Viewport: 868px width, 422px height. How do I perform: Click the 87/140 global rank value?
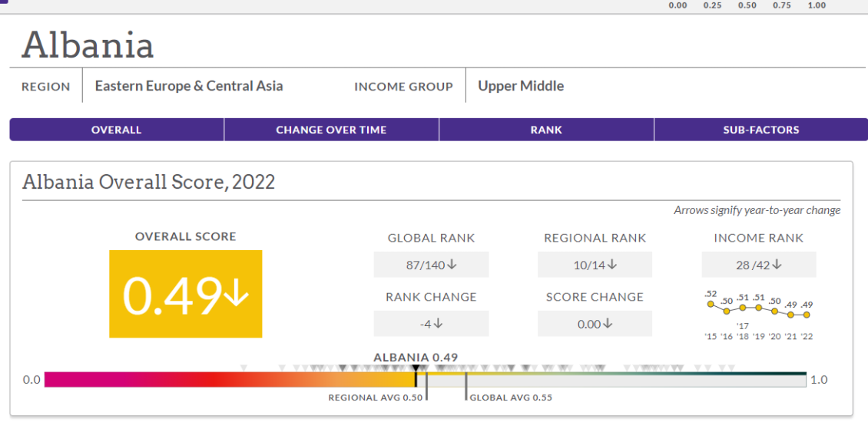point(425,265)
